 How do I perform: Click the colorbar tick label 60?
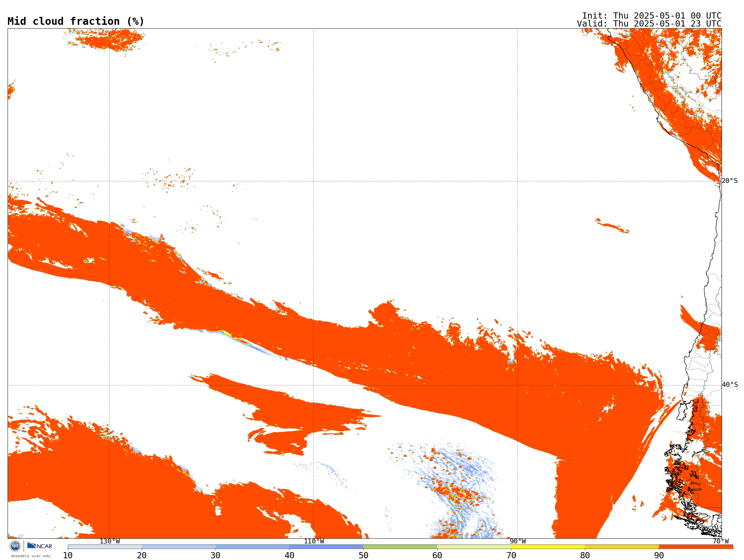(437, 556)
